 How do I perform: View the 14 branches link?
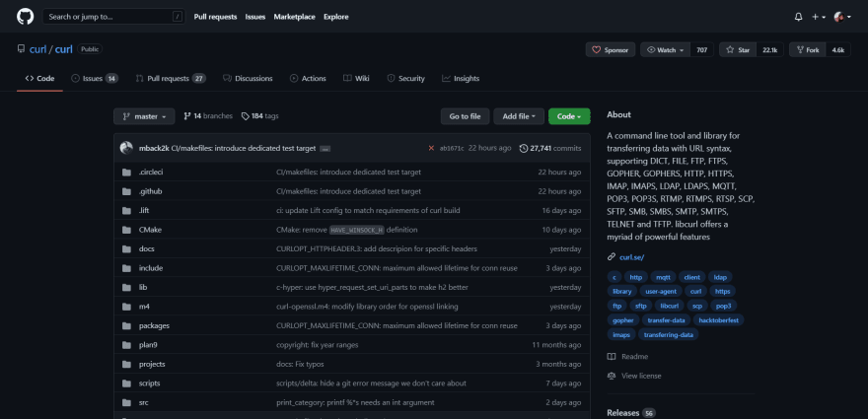[208, 116]
